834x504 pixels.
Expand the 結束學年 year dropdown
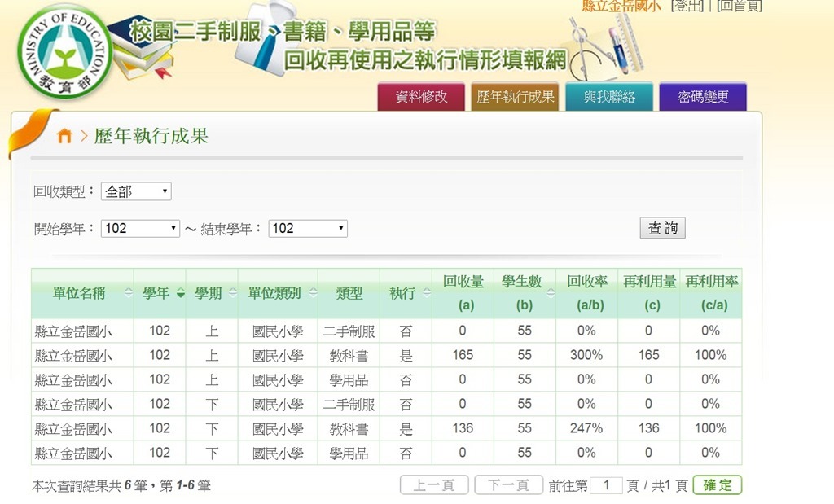pos(308,229)
